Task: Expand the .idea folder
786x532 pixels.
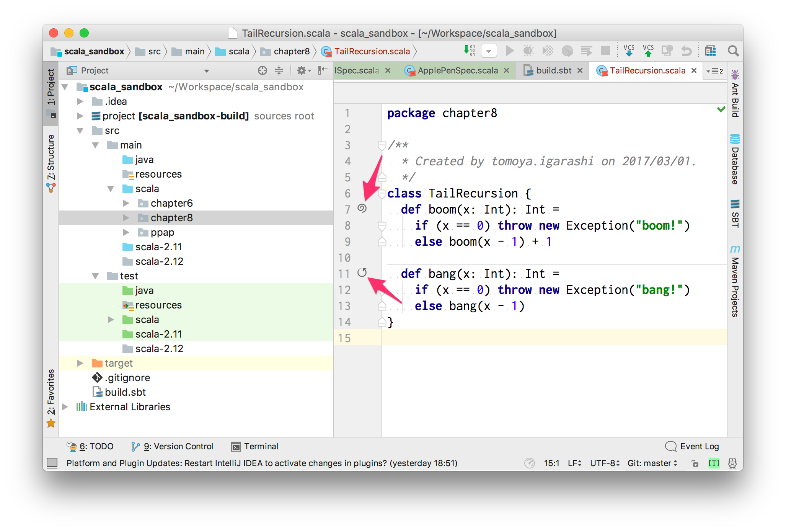Action: (80, 101)
